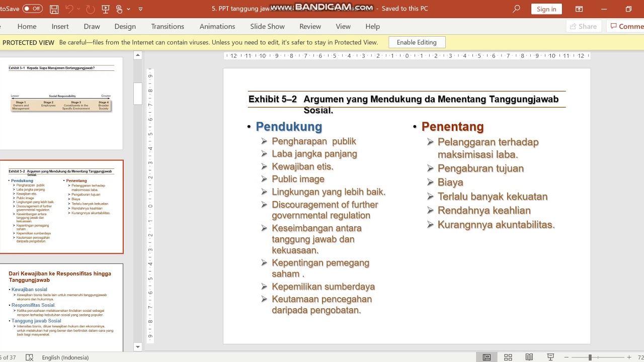Image resolution: width=644 pixels, height=362 pixels.
Task: Click the thumbnail pane scrollbar handle
Action: pos(138,94)
